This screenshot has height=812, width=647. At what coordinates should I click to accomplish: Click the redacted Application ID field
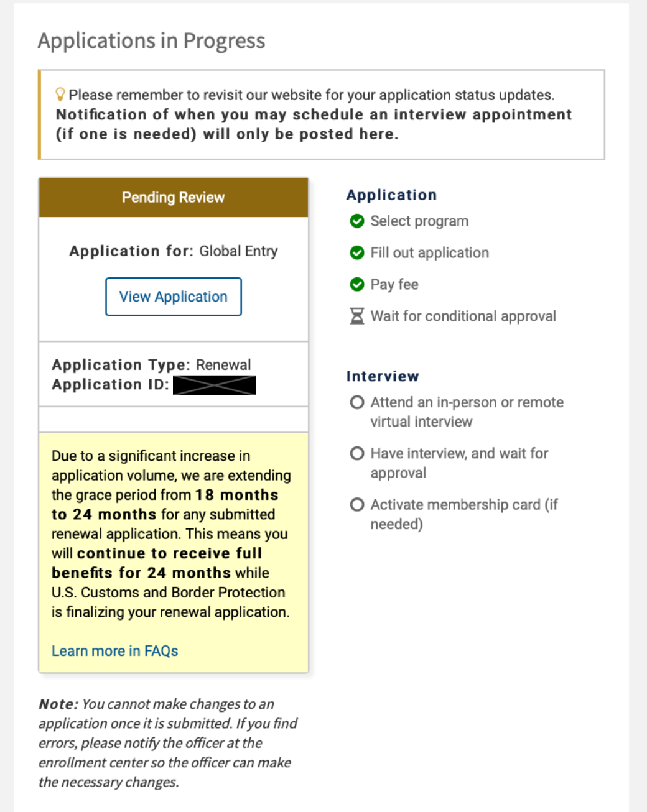tap(214, 384)
